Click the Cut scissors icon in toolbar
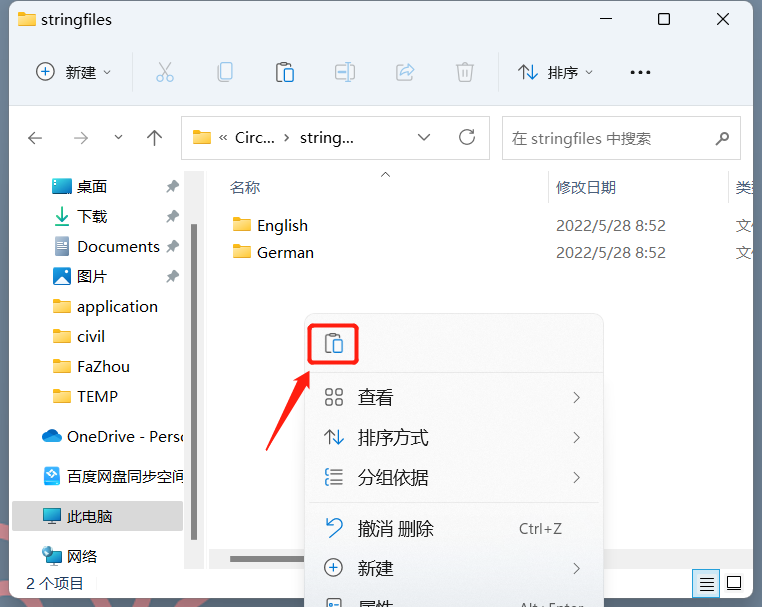 pyautogui.click(x=165, y=72)
